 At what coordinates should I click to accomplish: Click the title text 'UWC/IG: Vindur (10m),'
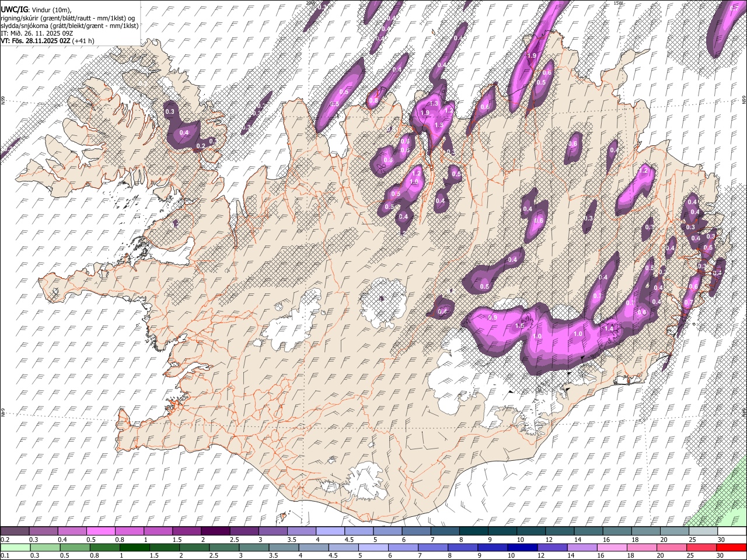point(36,10)
